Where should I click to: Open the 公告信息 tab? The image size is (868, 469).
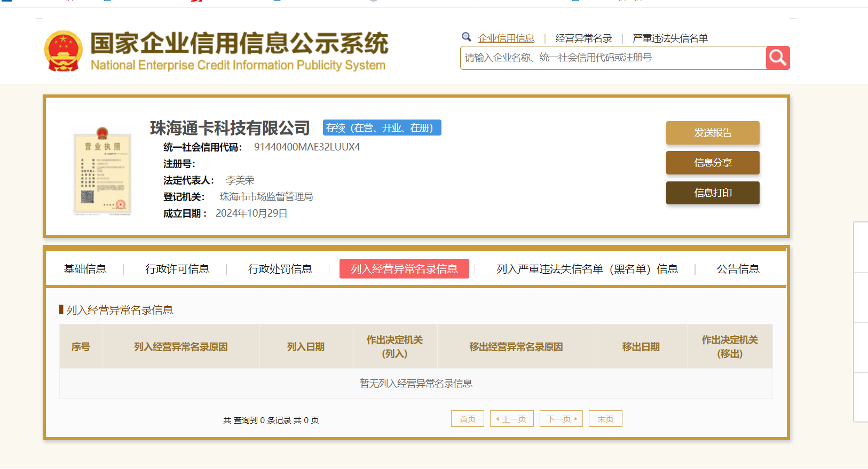[x=738, y=269]
